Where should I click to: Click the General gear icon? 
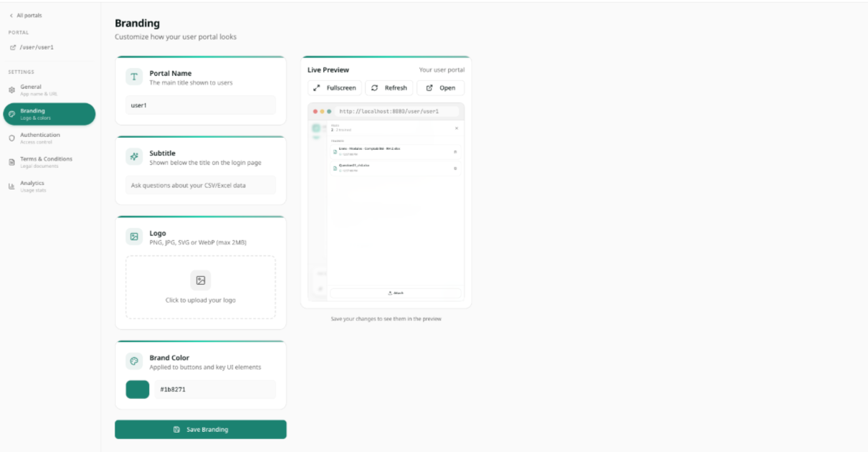pyautogui.click(x=11, y=90)
